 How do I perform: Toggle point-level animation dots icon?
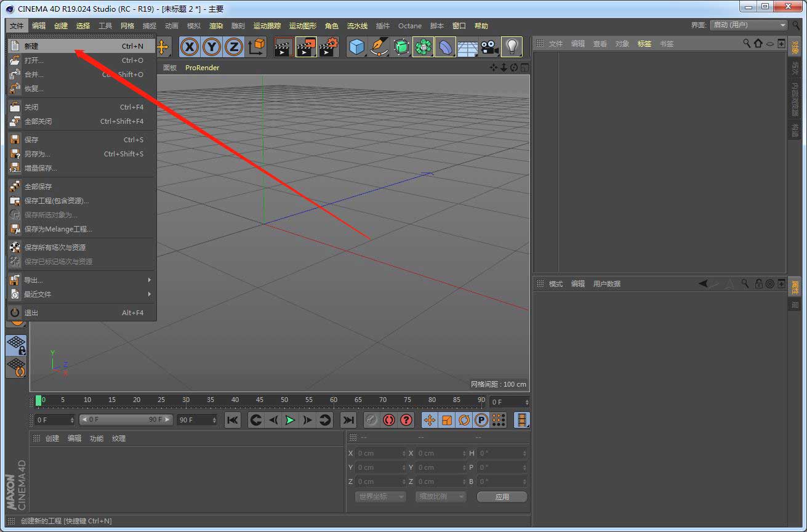499,420
